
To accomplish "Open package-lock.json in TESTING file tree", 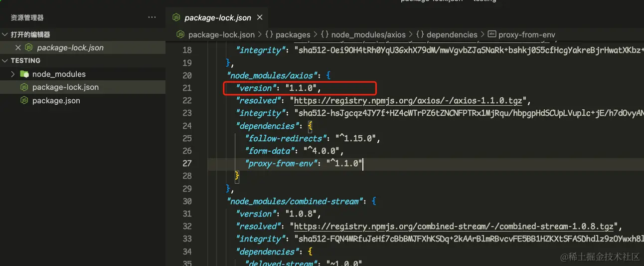I will pos(65,87).
